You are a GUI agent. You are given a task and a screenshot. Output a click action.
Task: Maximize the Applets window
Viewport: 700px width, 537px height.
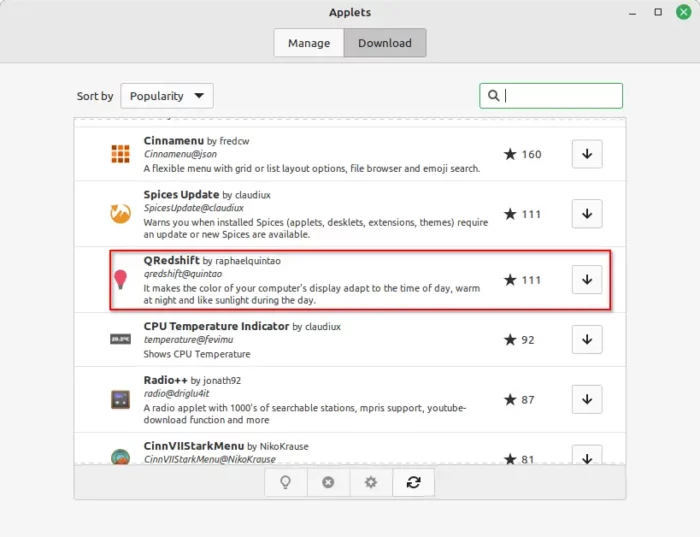coord(658,12)
